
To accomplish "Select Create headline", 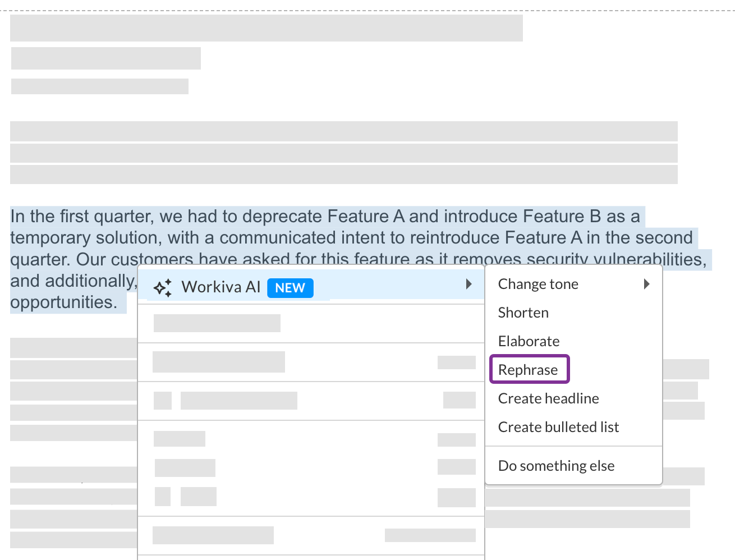I will pyautogui.click(x=548, y=398).
